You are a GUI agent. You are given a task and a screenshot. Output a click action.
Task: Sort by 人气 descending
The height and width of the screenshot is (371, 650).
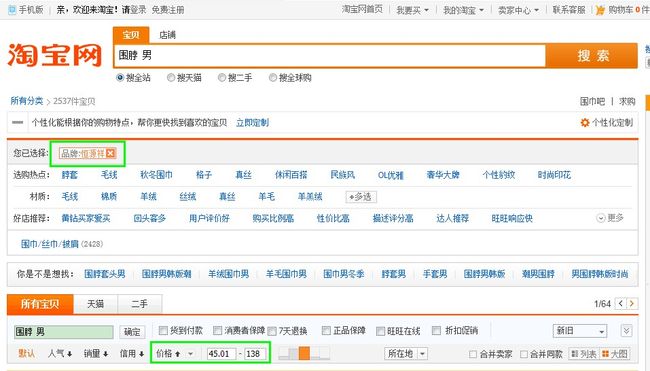pos(60,354)
